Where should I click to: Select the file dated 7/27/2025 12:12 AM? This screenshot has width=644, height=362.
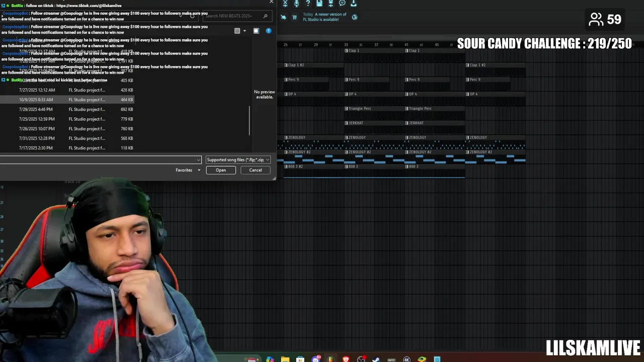[67, 90]
